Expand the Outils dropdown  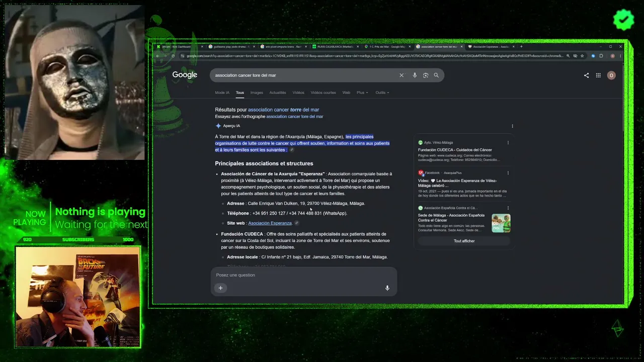click(x=382, y=93)
